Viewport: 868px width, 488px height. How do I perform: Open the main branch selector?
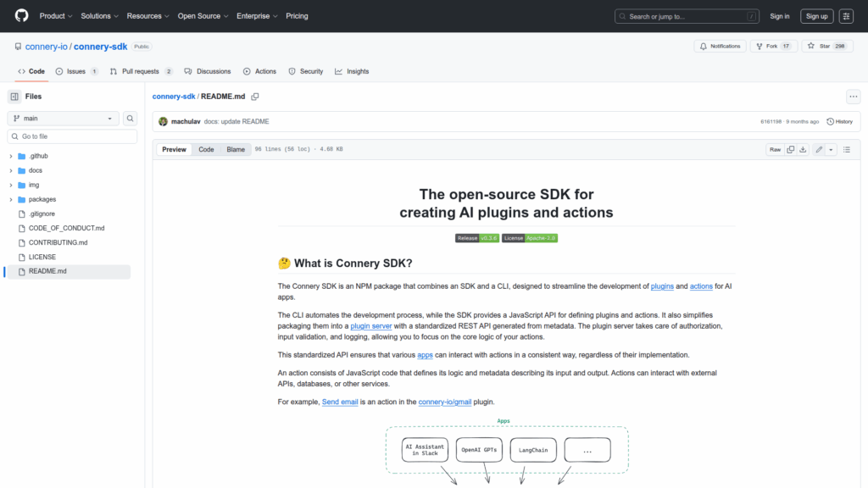[x=63, y=119]
